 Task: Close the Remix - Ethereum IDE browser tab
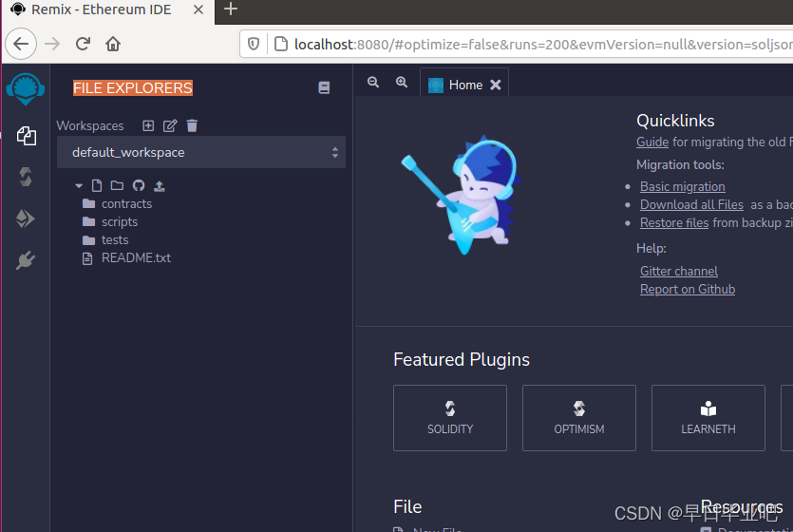[198, 9]
